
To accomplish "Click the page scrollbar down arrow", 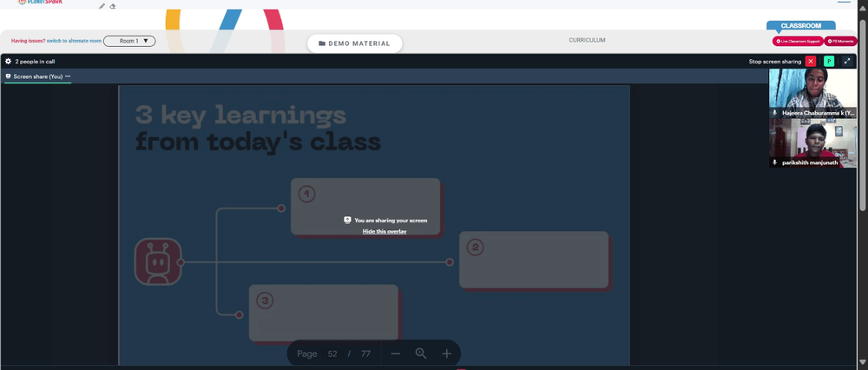I will [863, 364].
